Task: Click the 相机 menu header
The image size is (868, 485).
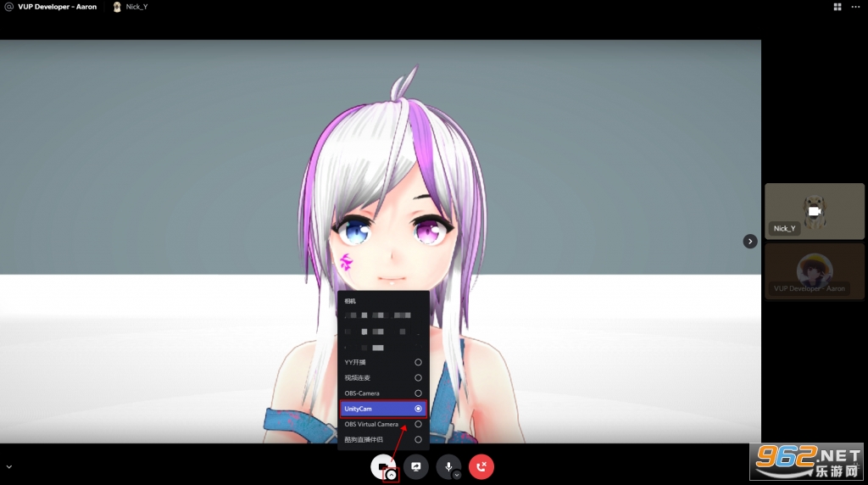Action: pyautogui.click(x=350, y=301)
